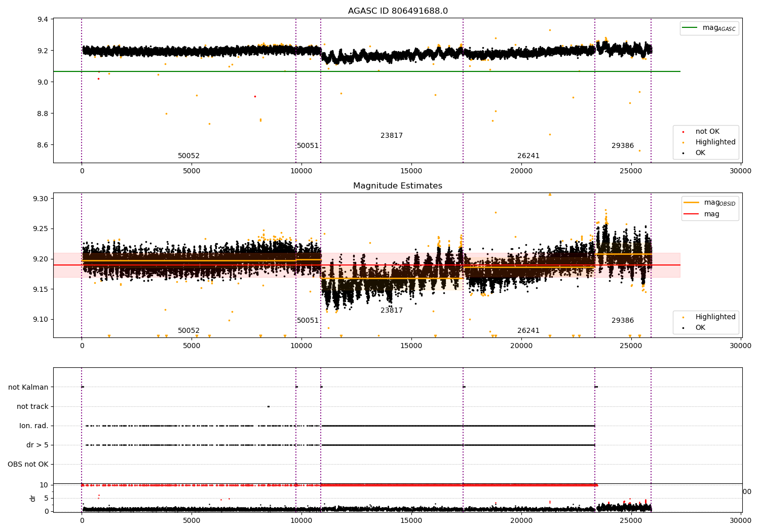Click x-axis tick 30000 under top plot
760x532 pixels.
[x=741, y=171]
